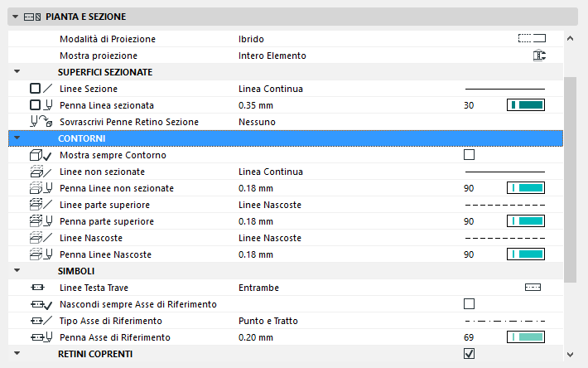Click the Mostra proiezione element icon
Viewport: 588px width, 368px height.
539,56
